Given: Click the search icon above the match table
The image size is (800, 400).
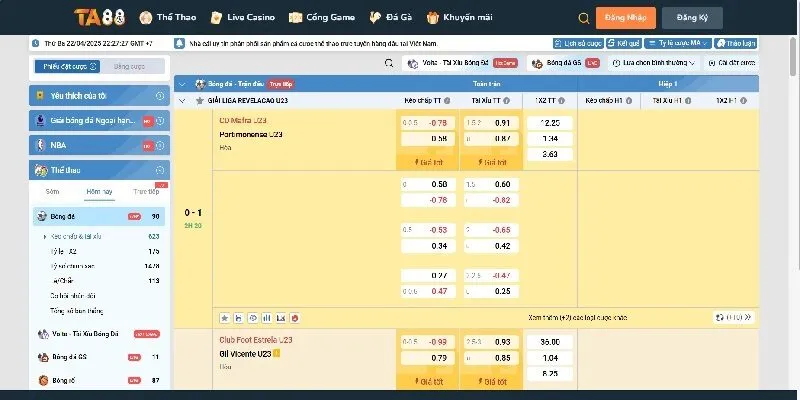Looking at the screenshot, I should tap(389, 62).
